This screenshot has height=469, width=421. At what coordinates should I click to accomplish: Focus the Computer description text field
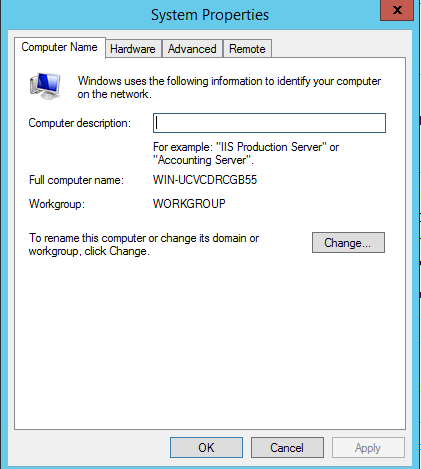pyautogui.click(x=269, y=123)
